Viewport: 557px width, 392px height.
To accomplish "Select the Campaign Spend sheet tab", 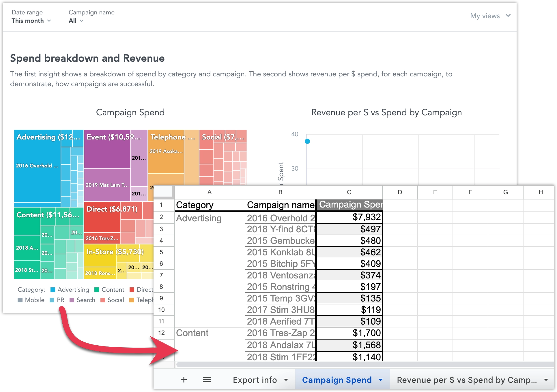I will [x=336, y=380].
